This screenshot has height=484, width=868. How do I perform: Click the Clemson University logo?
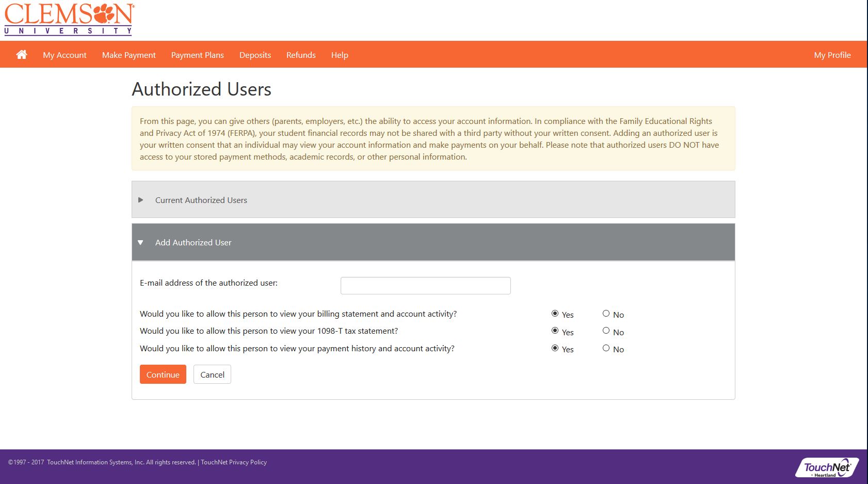point(69,20)
